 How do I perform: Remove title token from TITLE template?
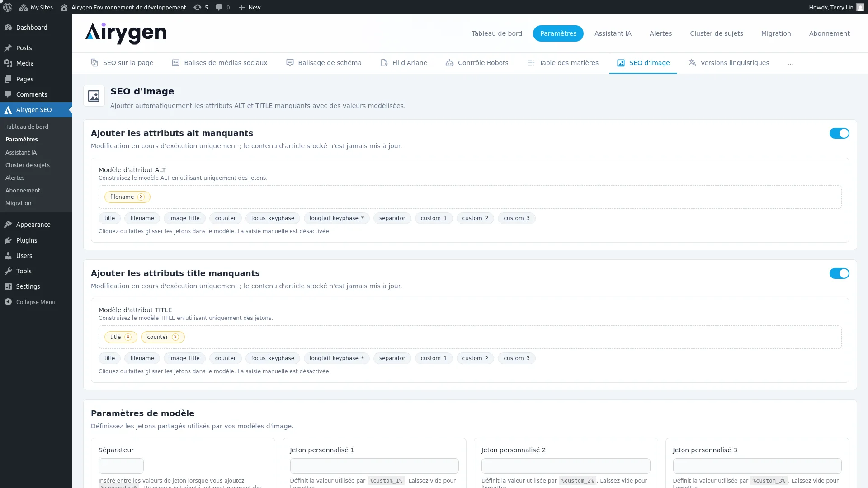coord(128,337)
